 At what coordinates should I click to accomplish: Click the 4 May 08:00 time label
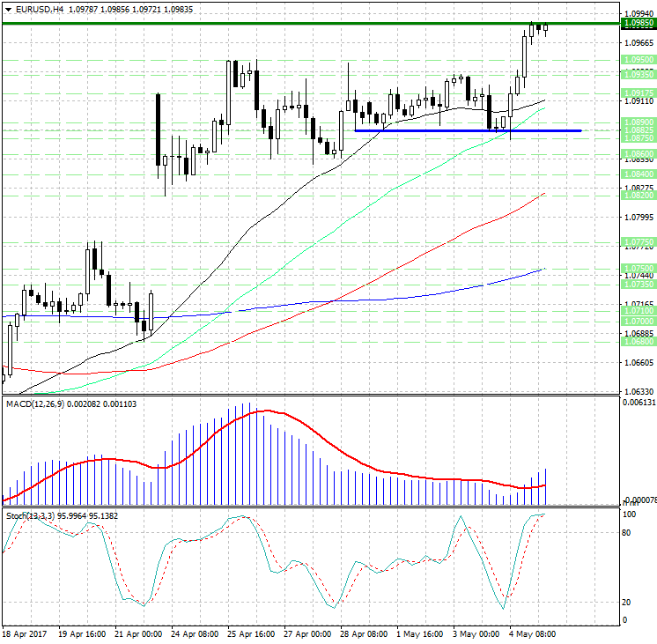533,634
